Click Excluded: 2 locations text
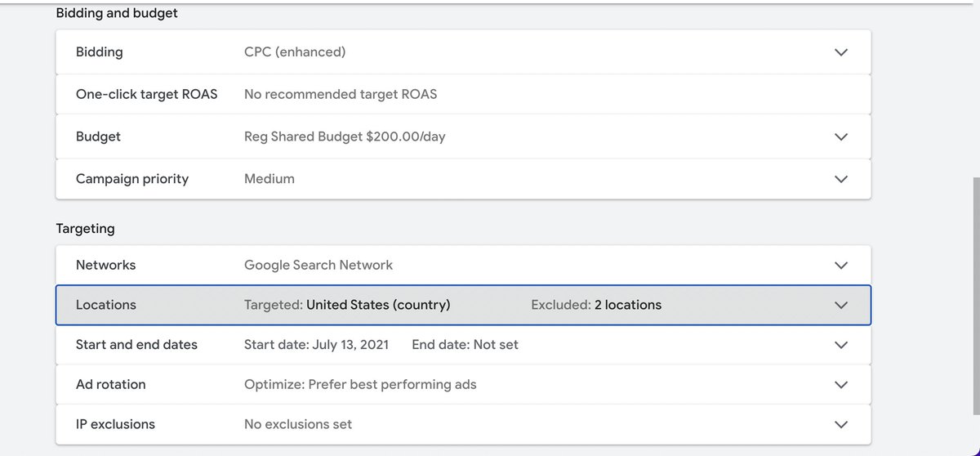980x456 pixels. click(x=596, y=305)
